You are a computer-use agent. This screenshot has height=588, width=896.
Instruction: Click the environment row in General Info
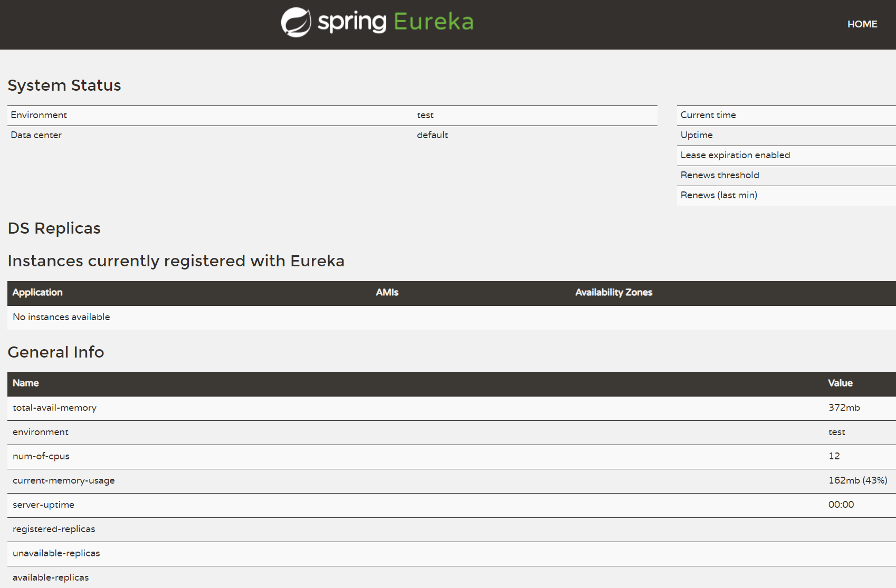[452, 432]
